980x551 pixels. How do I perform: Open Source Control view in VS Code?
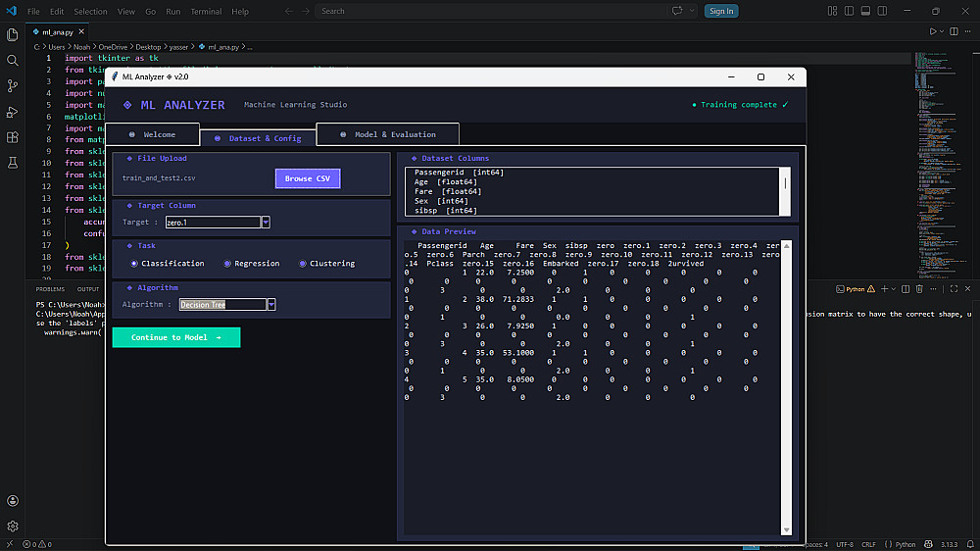pos(13,86)
